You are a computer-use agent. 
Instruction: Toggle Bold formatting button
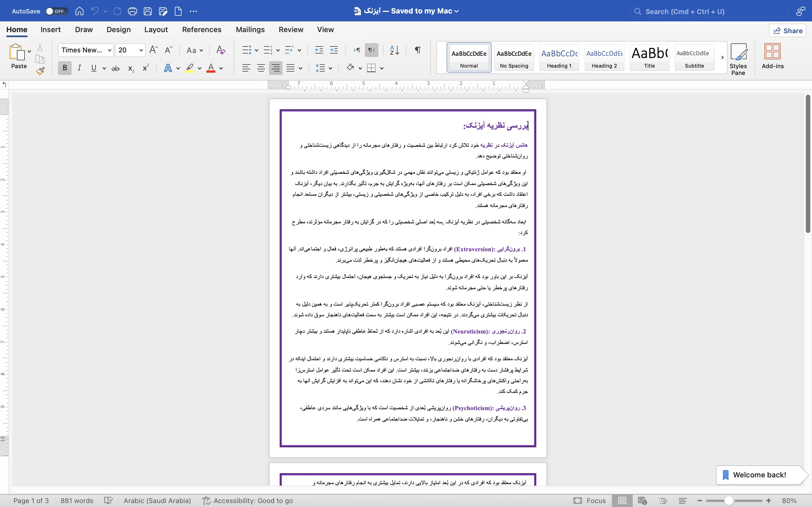click(65, 68)
